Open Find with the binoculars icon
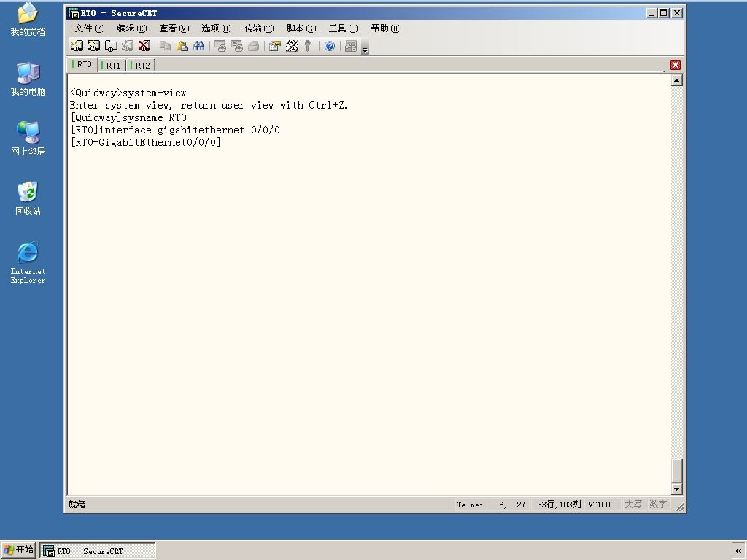 pyautogui.click(x=198, y=46)
